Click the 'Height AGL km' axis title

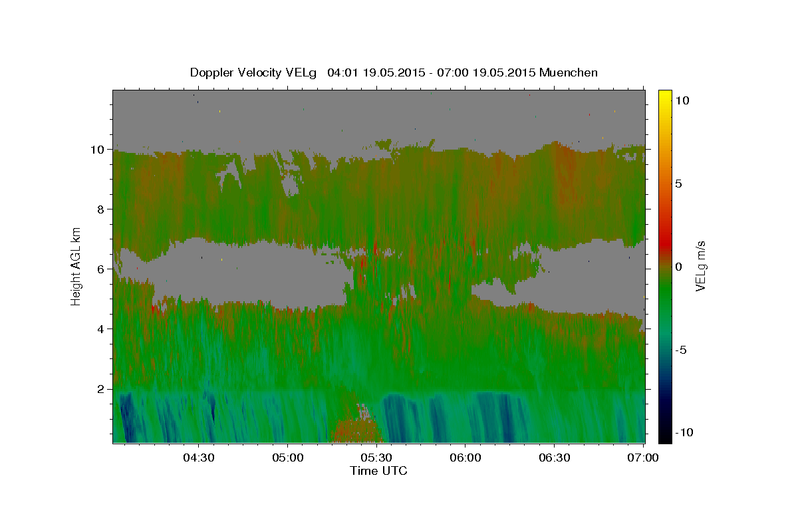click(76, 265)
